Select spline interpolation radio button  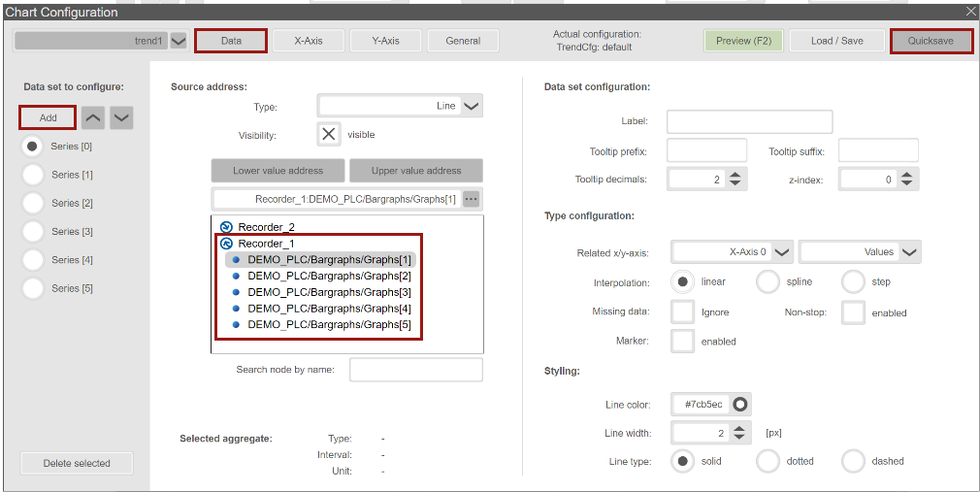tap(768, 281)
